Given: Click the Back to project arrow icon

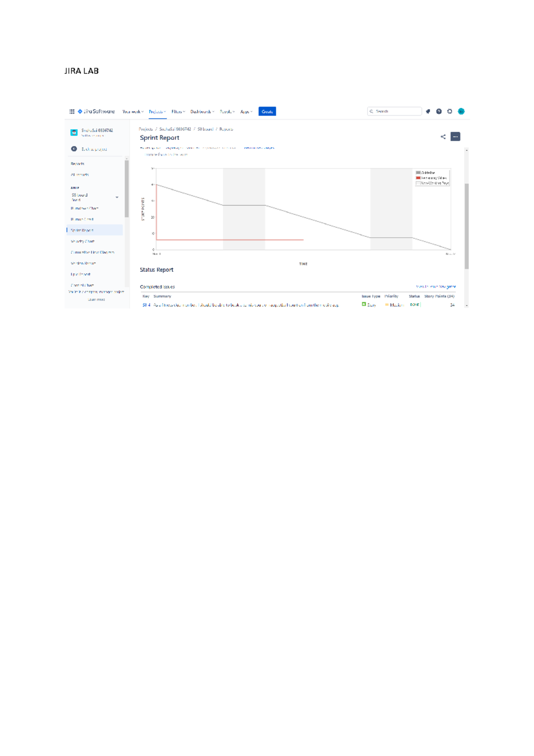Looking at the screenshot, I should coord(74,149).
